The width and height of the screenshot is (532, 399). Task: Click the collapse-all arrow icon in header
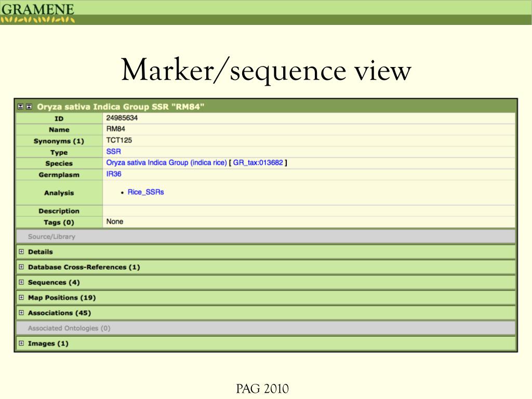pos(29,107)
